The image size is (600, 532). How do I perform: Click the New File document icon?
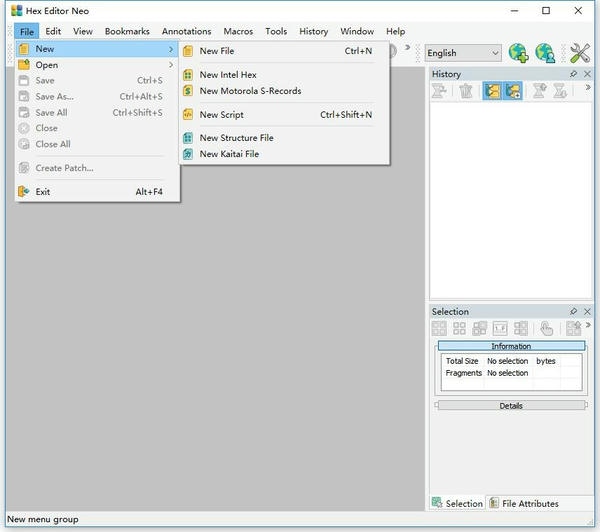[188, 51]
